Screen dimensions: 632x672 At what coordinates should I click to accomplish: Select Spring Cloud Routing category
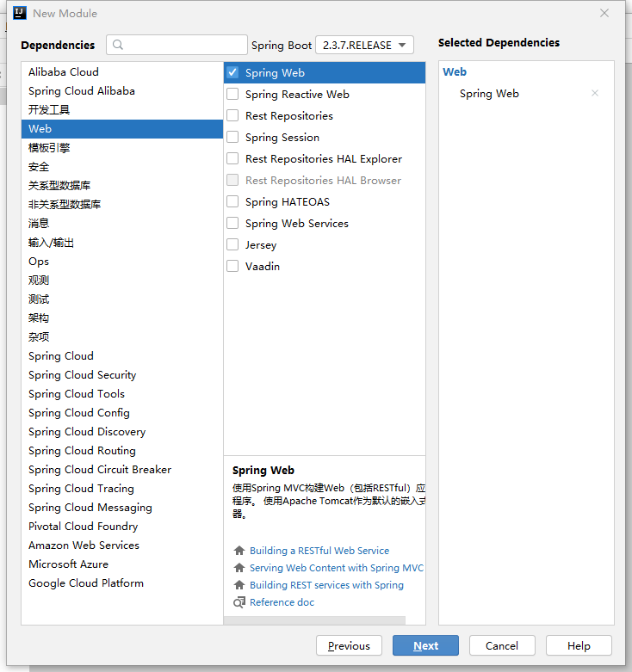122,450
